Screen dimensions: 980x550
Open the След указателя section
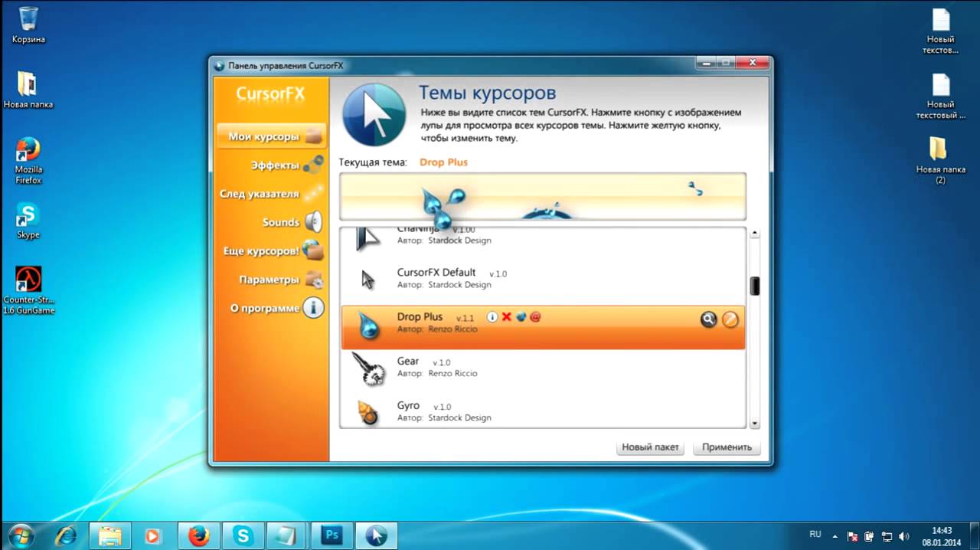(271, 194)
